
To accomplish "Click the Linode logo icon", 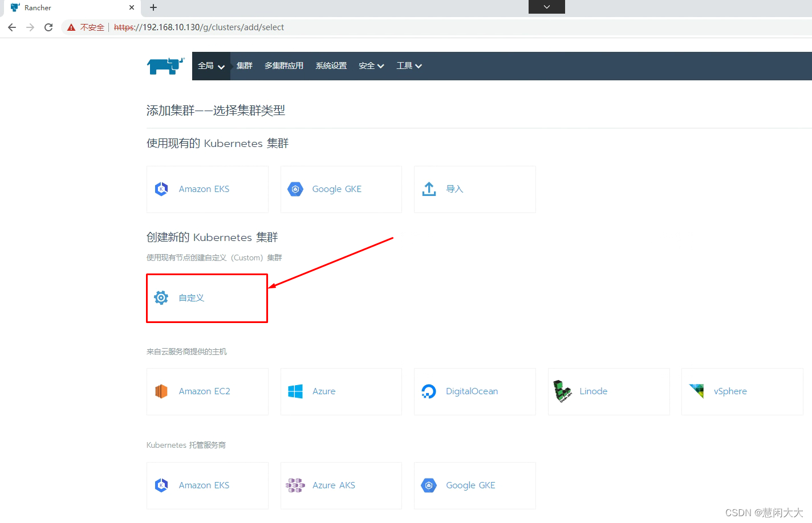I will [563, 391].
